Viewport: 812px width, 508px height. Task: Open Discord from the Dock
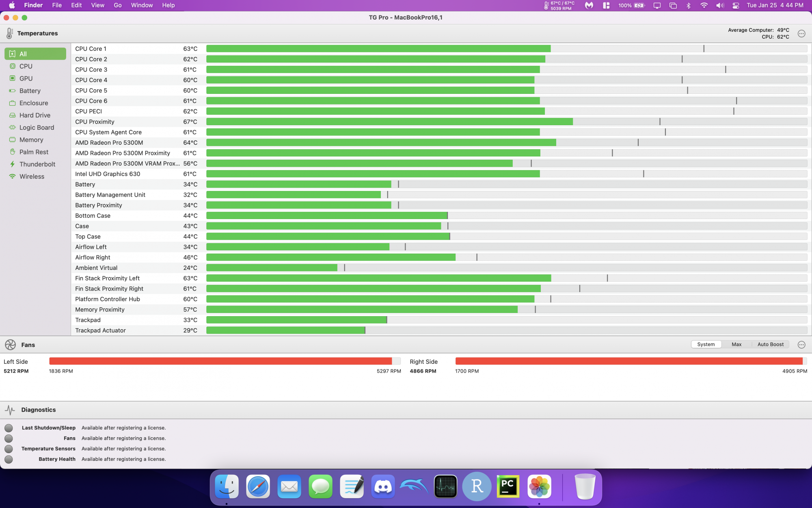tap(383, 486)
